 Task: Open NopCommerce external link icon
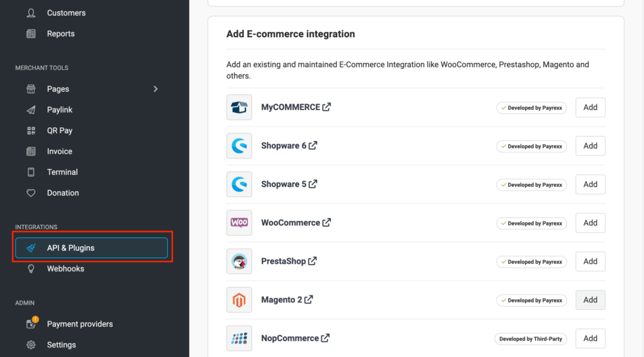point(325,338)
